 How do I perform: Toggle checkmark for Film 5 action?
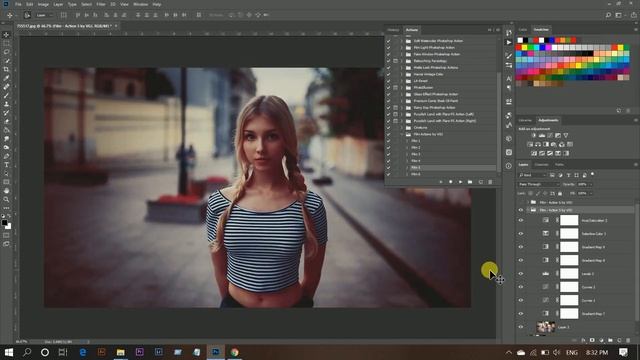(x=388, y=167)
